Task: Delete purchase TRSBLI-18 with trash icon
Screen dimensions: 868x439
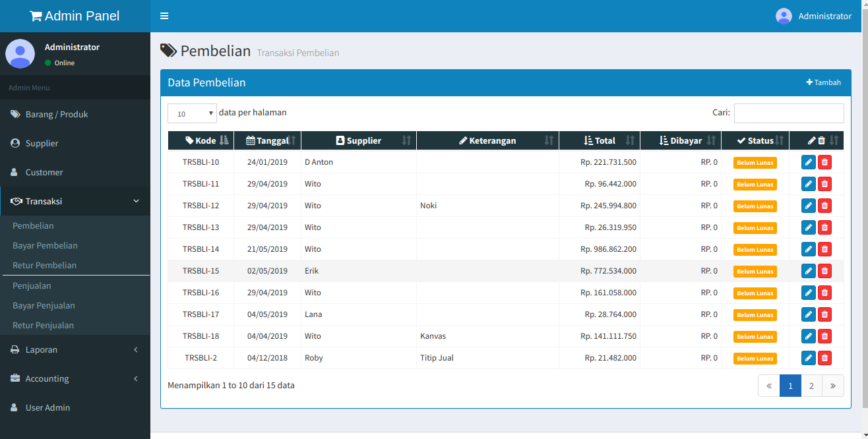Action: pos(824,336)
